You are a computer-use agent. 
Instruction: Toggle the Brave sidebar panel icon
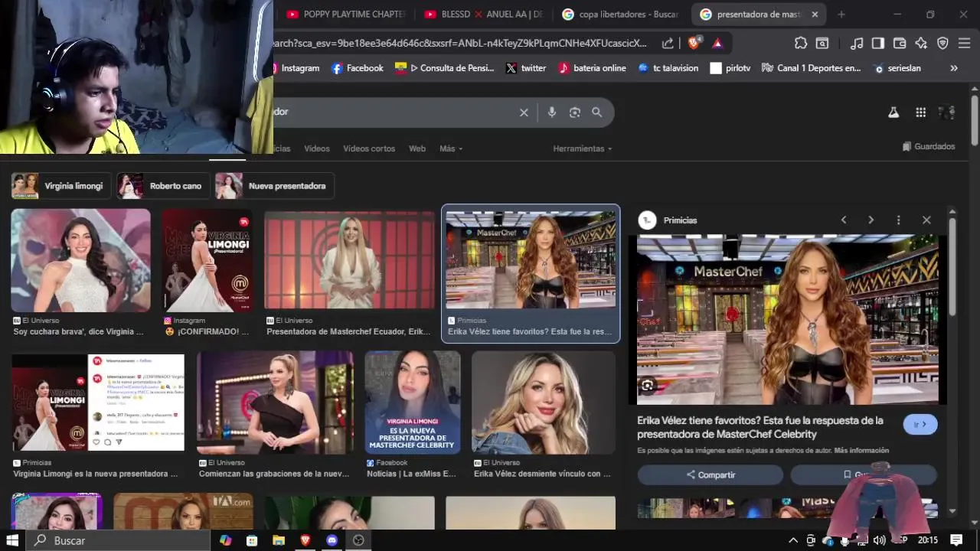pyautogui.click(x=878, y=44)
